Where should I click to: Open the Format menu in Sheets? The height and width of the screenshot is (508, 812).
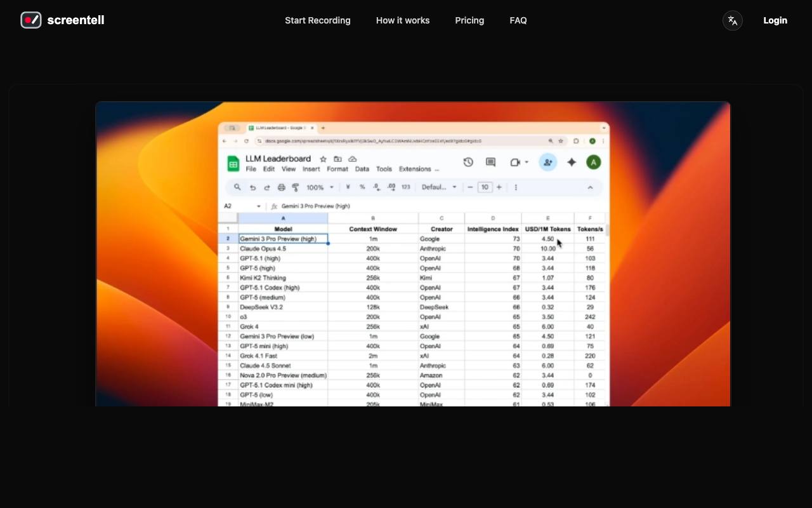(x=337, y=170)
